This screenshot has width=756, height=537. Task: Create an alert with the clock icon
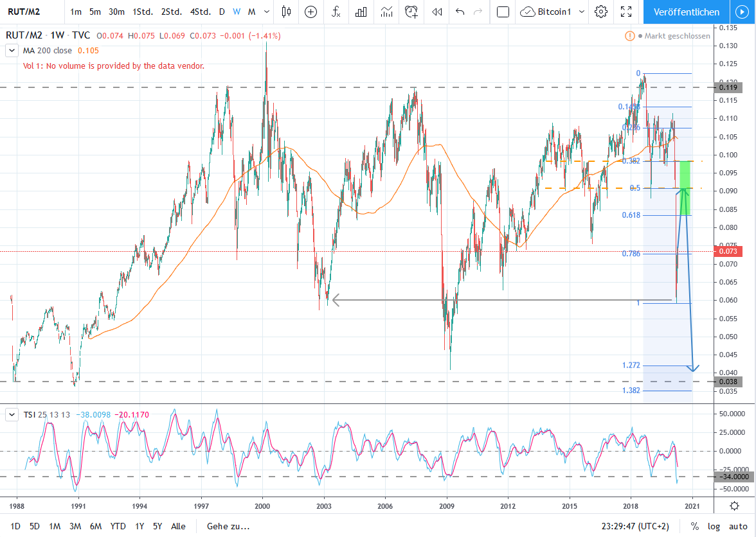[411, 12]
